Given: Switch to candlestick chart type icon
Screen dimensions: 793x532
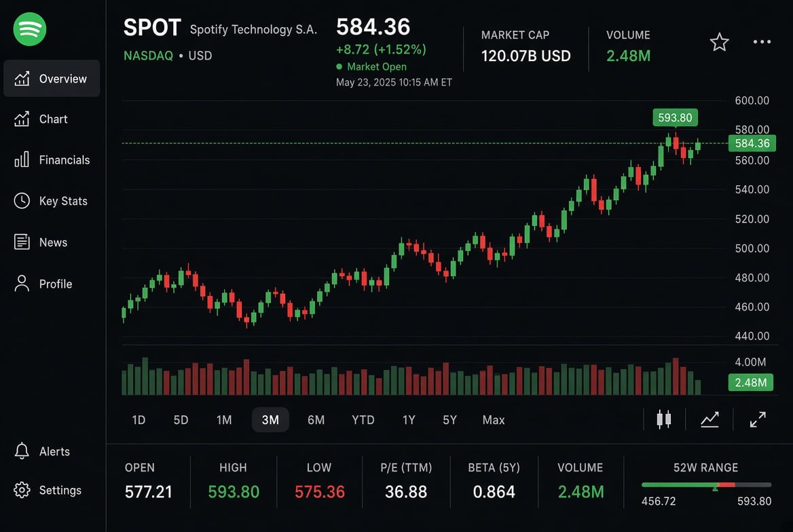Looking at the screenshot, I should (x=663, y=419).
